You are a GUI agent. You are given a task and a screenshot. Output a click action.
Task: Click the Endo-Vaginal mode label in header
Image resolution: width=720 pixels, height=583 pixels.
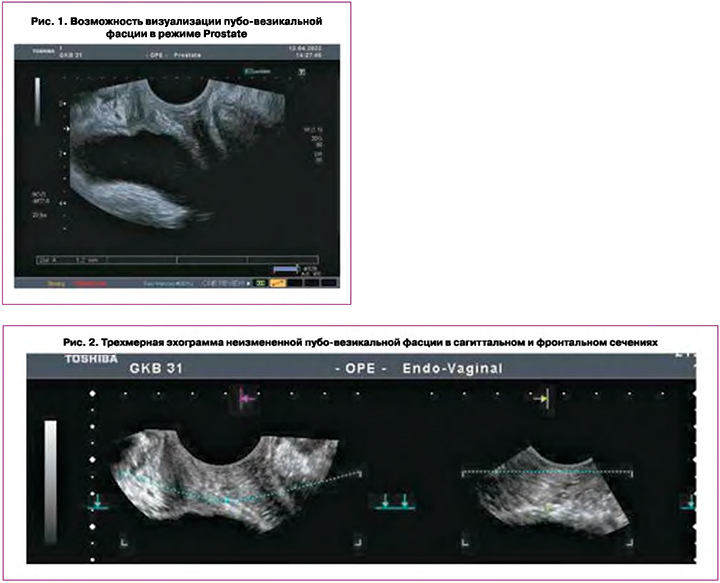pyautogui.click(x=450, y=368)
